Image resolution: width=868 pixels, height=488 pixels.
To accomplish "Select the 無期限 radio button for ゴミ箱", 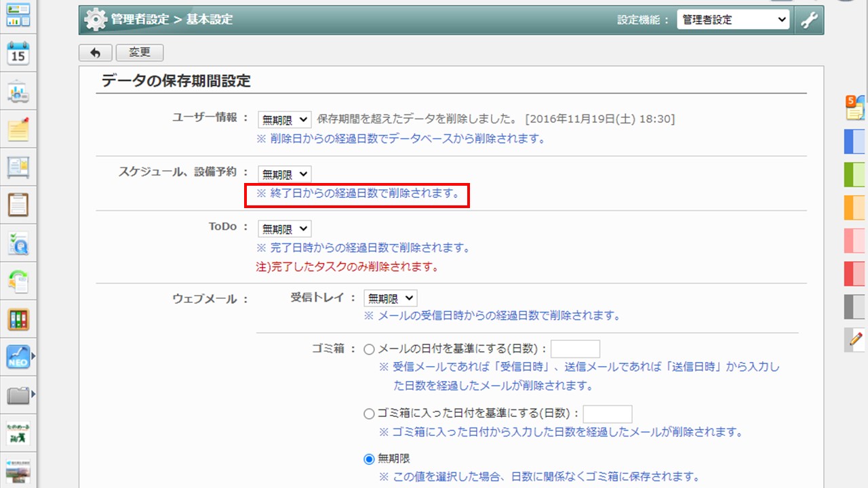I will coord(370,459).
